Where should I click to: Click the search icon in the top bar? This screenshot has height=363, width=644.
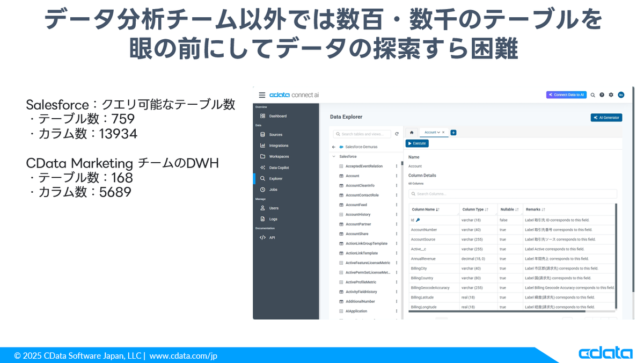(593, 95)
